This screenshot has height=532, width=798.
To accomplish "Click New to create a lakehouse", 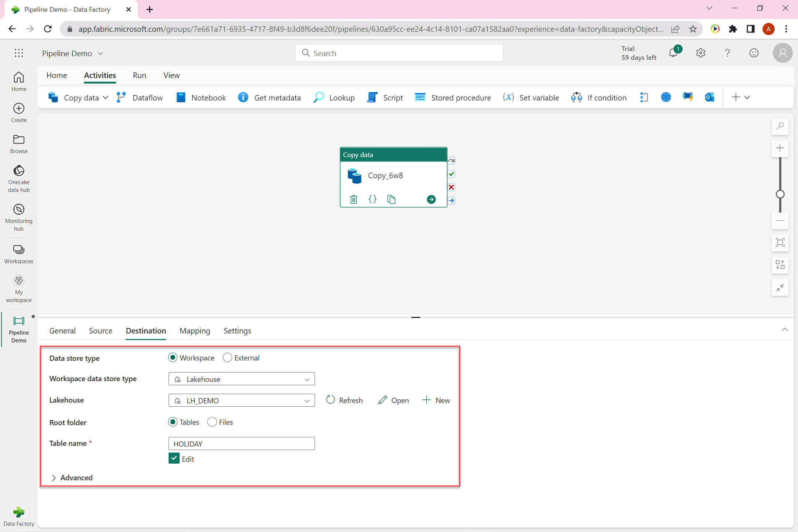I will (x=436, y=400).
